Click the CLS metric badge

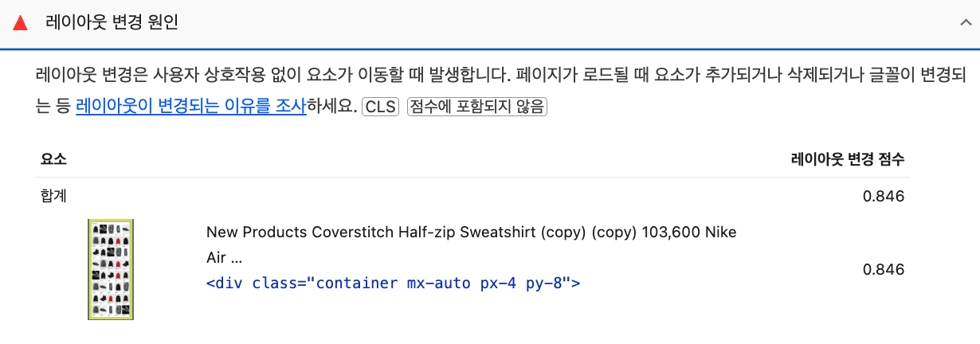coord(381,107)
